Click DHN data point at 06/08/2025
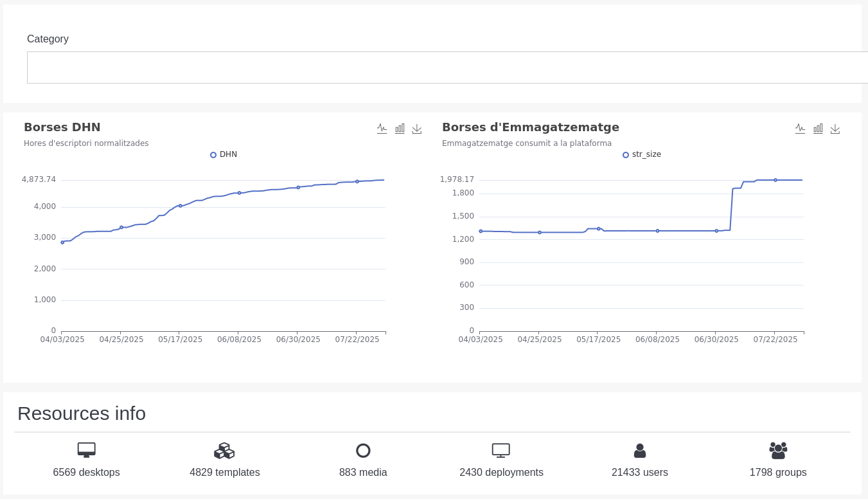The image size is (868, 499). [239, 193]
